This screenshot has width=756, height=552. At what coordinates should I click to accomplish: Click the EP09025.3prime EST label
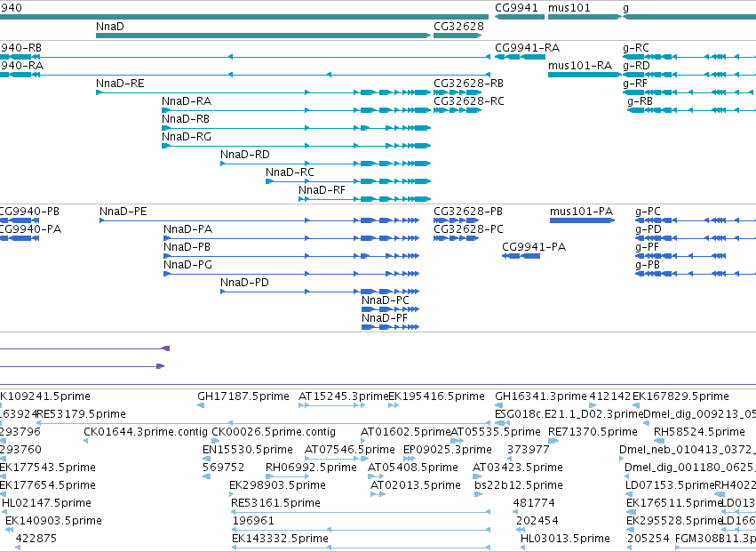(x=448, y=449)
